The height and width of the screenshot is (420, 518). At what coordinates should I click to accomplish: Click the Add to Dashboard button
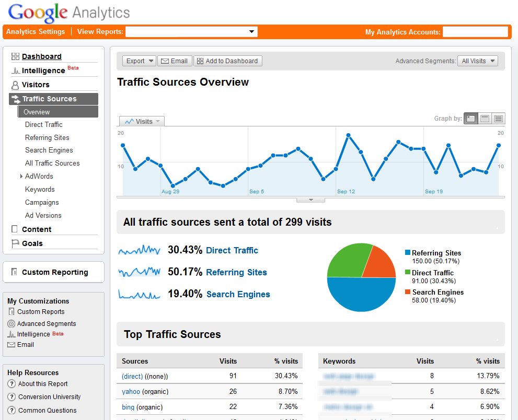tap(228, 61)
